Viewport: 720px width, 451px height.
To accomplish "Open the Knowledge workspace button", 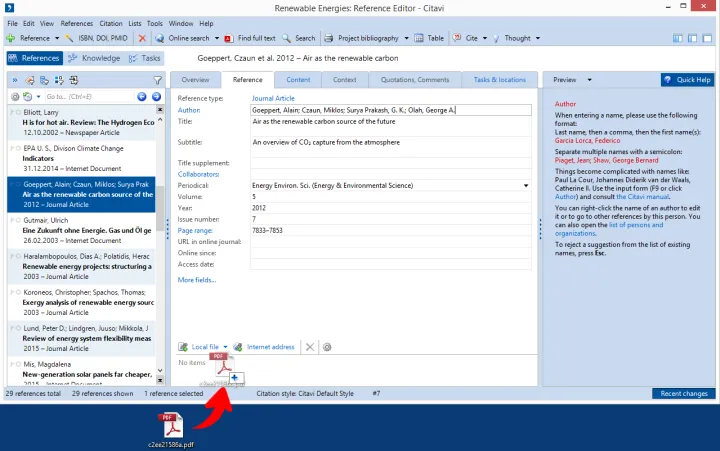I will 94,58.
